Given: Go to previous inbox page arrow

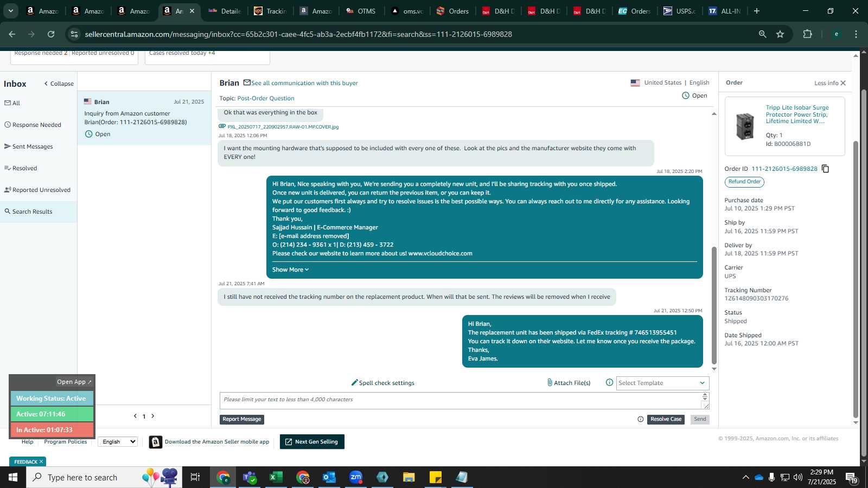Looking at the screenshot, I should point(135,416).
